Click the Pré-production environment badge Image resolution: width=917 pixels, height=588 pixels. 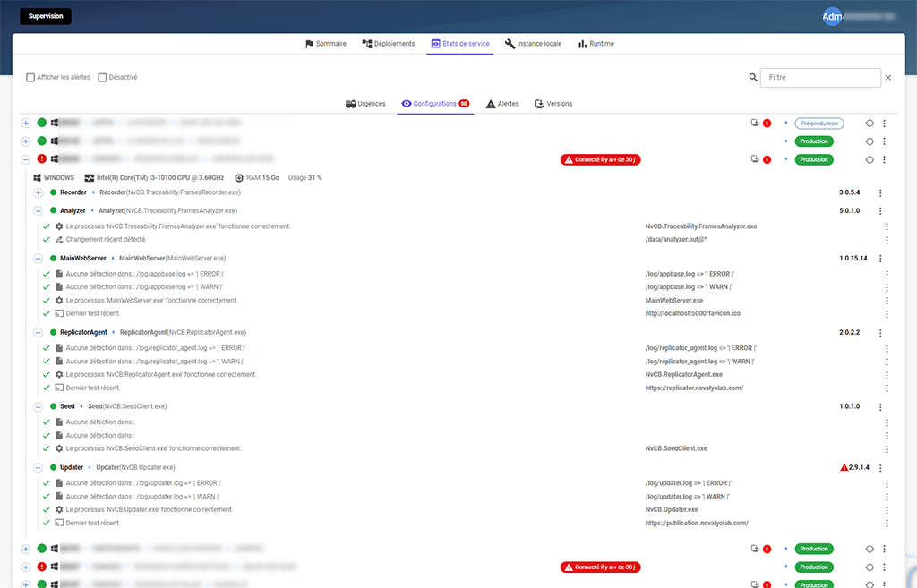818,124
